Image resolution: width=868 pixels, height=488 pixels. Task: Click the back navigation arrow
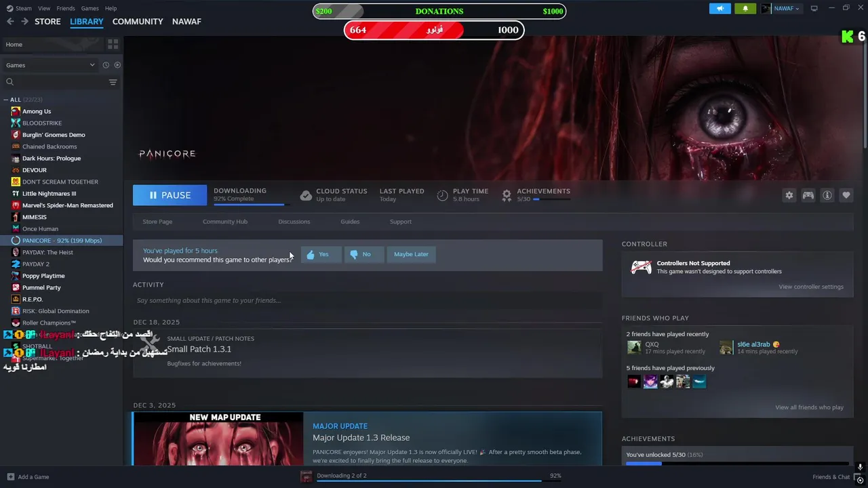click(x=10, y=22)
